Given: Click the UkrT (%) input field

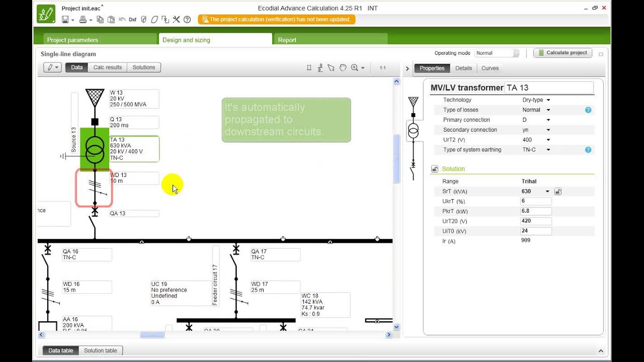Looking at the screenshot, I should click(536, 201).
